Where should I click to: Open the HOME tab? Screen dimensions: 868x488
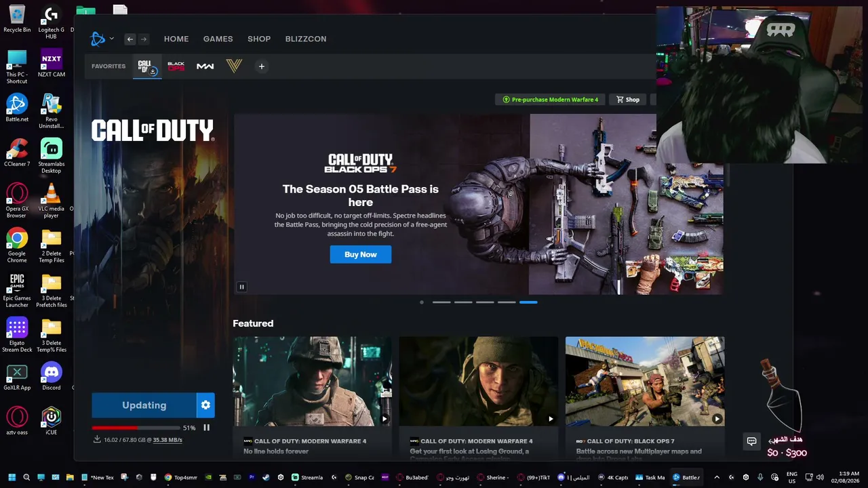(x=176, y=39)
